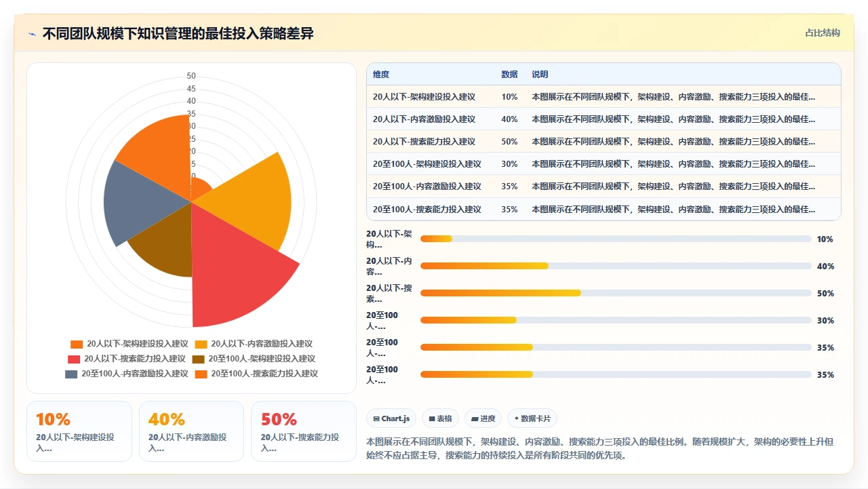Select table row 20人以下-搜索能力投入建议
The width and height of the screenshot is (868, 489).
point(604,142)
